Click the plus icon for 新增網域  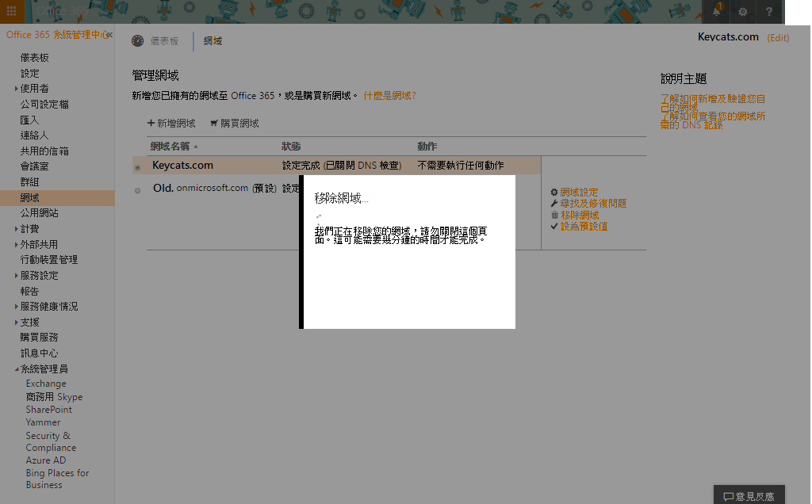(151, 123)
